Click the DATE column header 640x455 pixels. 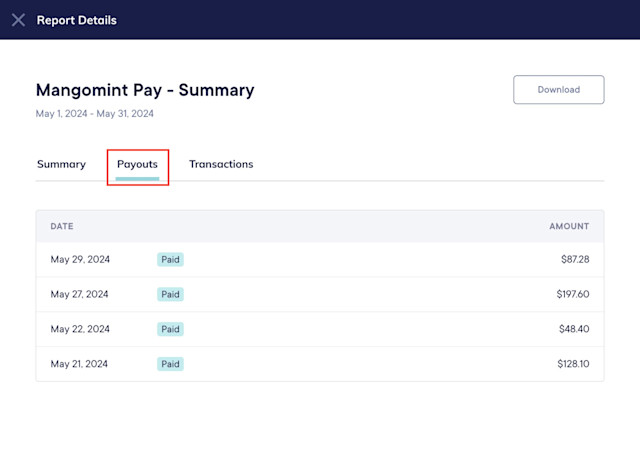pos(62,226)
